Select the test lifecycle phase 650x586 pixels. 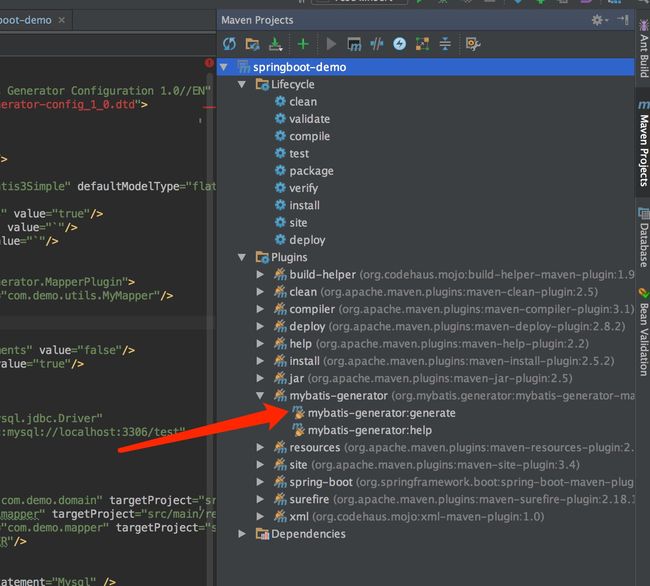coord(299,154)
